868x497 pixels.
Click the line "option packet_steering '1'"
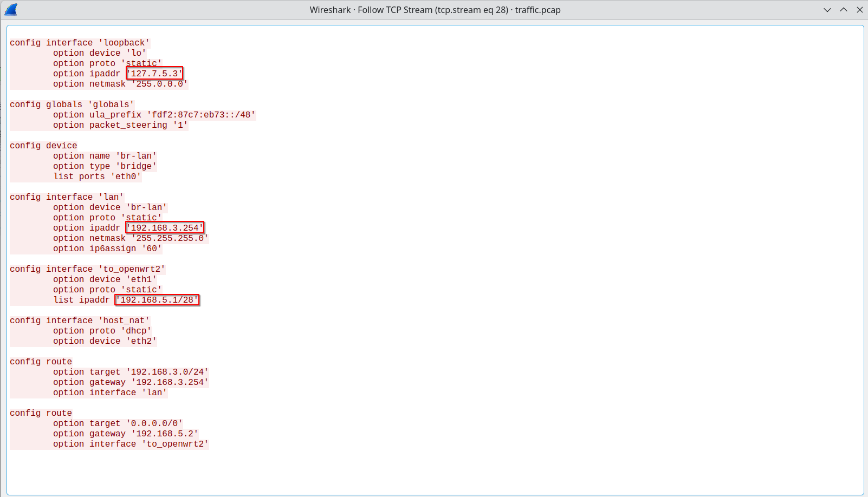120,125
